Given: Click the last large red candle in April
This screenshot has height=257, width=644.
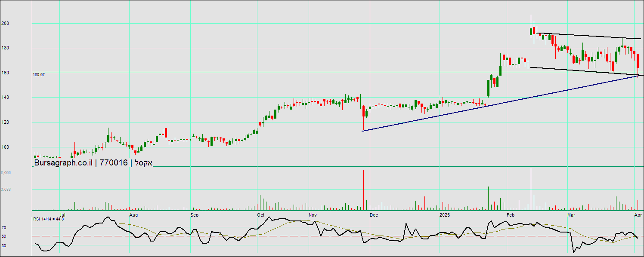Looking at the screenshot, I should point(638,61).
